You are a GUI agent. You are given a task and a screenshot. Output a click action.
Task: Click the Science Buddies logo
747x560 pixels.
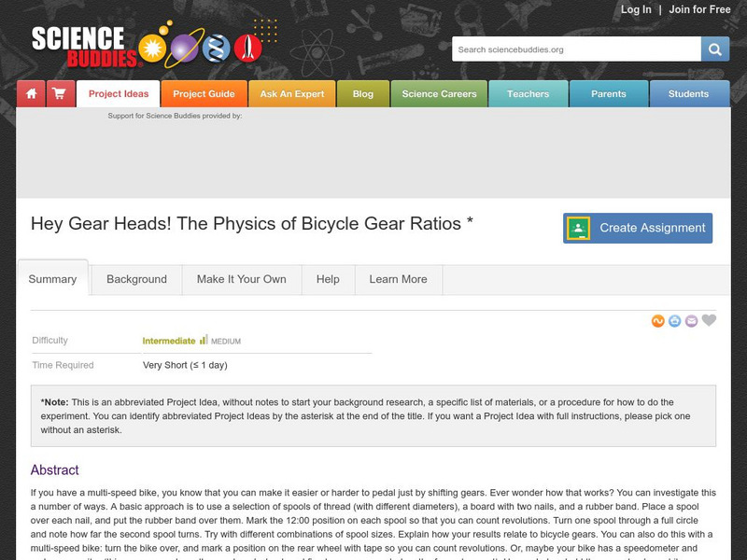(147, 46)
